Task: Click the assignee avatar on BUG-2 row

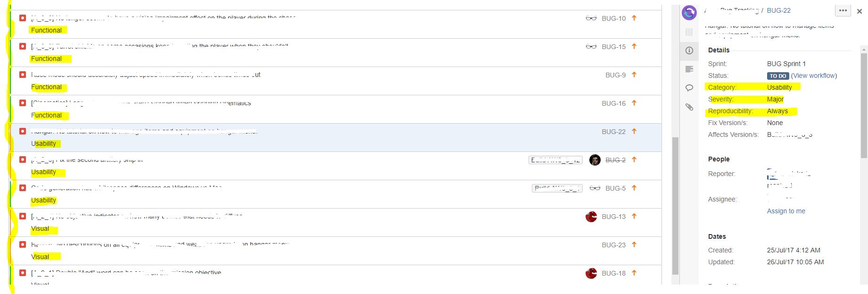Action: pyautogui.click(x=595, y=160)
